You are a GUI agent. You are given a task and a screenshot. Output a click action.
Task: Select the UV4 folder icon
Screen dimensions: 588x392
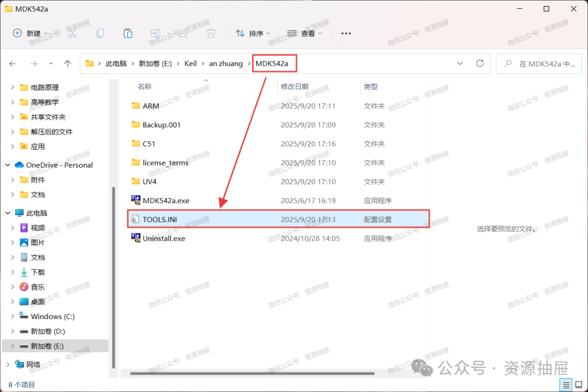136,181
